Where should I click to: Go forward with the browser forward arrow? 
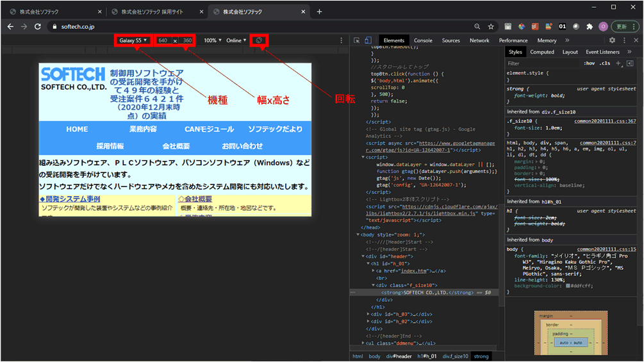pos(24,27)
